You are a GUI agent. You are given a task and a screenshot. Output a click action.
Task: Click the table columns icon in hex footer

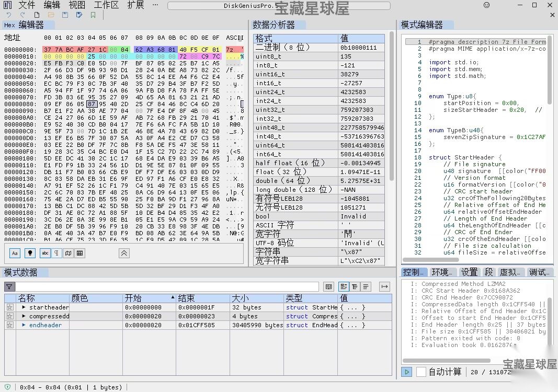[79, 253]
